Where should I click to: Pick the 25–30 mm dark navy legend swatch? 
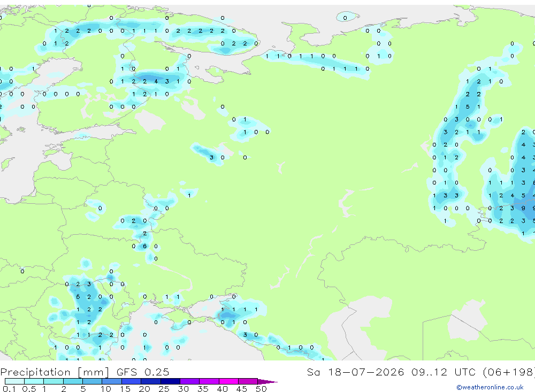(170, 381)
